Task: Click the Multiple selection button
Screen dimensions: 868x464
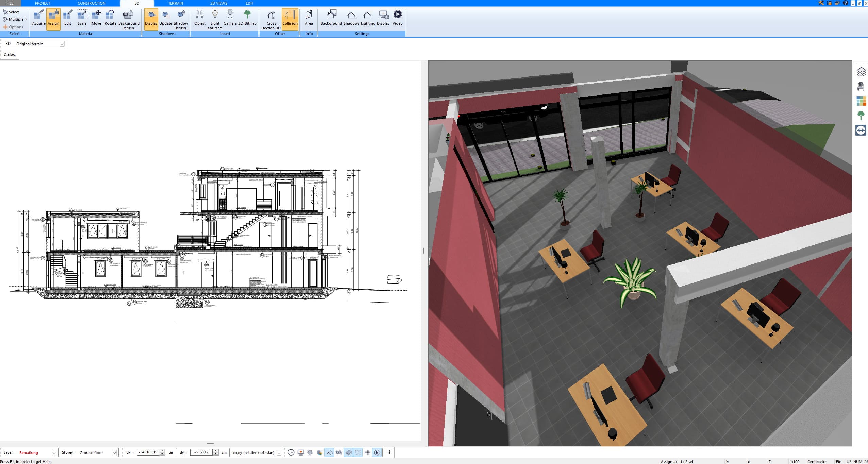Action: [15, 19]
